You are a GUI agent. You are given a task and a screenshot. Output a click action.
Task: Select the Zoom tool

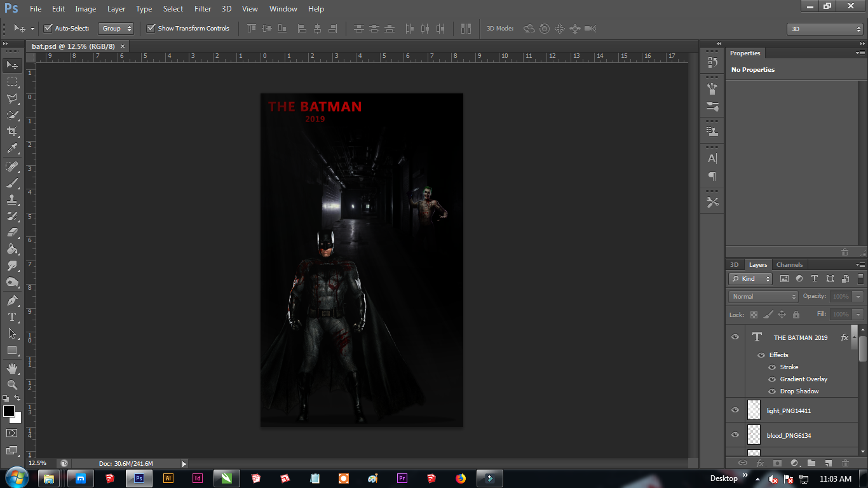click(x=12, y=384)
